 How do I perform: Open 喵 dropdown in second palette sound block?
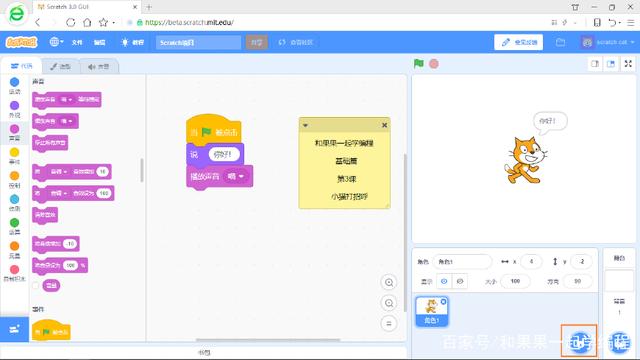pyautogui.click(x=67, y=121)
